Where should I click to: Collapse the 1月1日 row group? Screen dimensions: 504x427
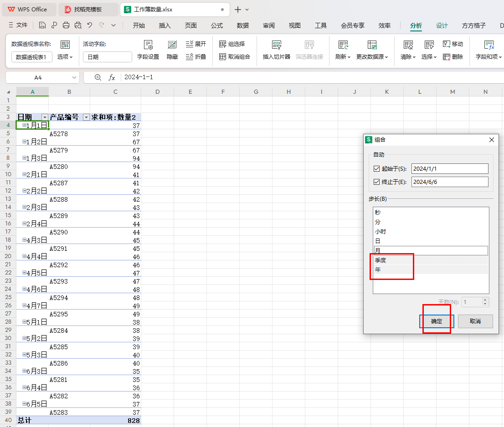(x=24, y=125)
